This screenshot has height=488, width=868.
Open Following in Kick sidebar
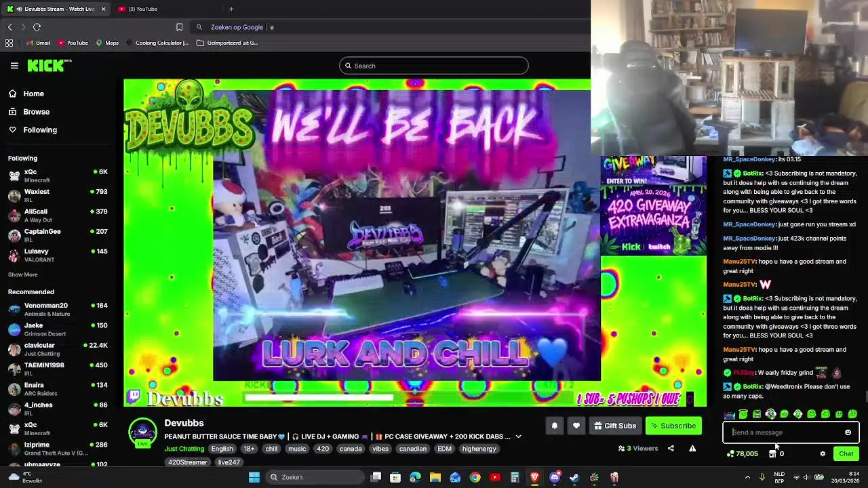40,129
